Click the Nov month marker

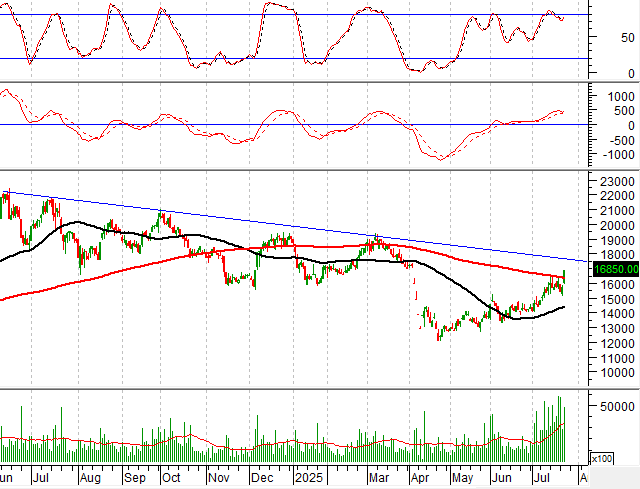pyautogui.click(x=217, y=479)
